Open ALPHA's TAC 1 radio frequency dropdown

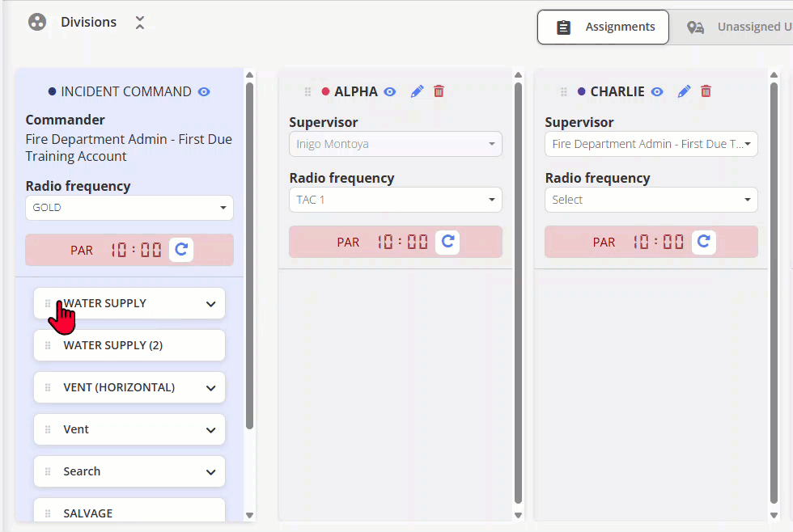(x=396, y=200)
